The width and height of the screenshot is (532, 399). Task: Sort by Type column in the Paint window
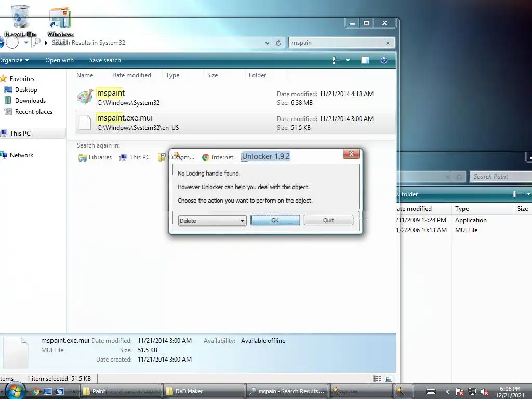click(x=462, y=209)
